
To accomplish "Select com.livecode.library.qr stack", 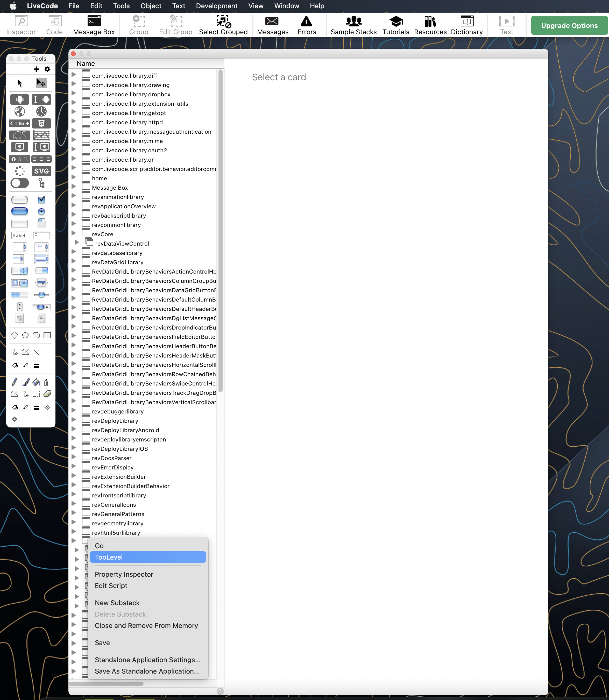I will (x=123, y=160).
